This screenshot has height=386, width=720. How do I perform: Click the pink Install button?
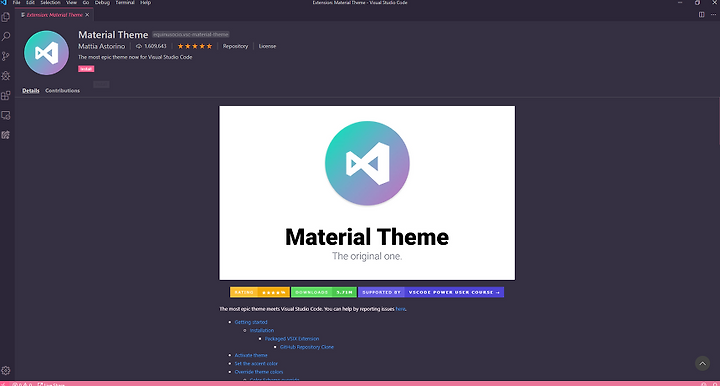click(86, 69)
